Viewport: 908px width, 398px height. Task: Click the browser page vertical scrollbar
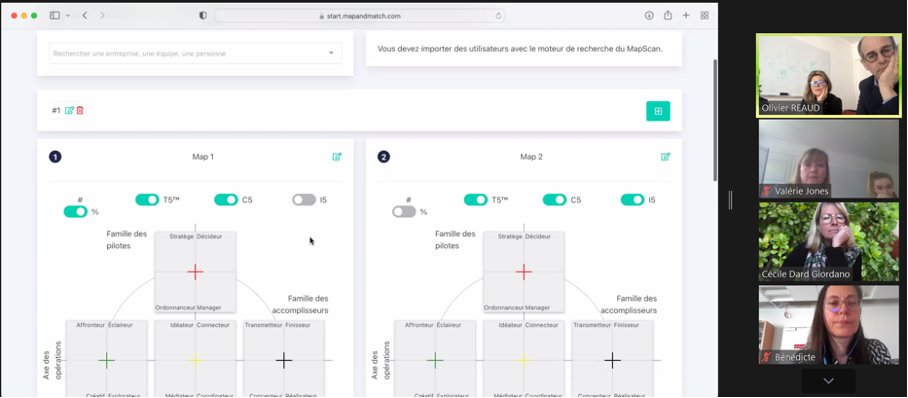715,120
